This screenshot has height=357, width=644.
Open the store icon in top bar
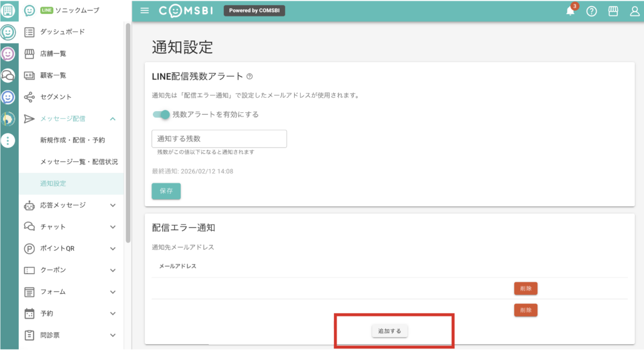613,11
